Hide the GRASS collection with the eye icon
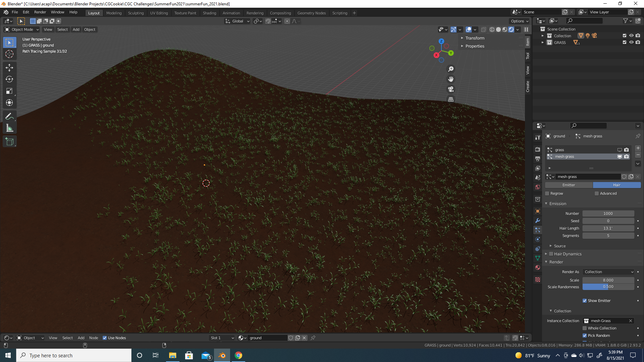 [631, 42]
